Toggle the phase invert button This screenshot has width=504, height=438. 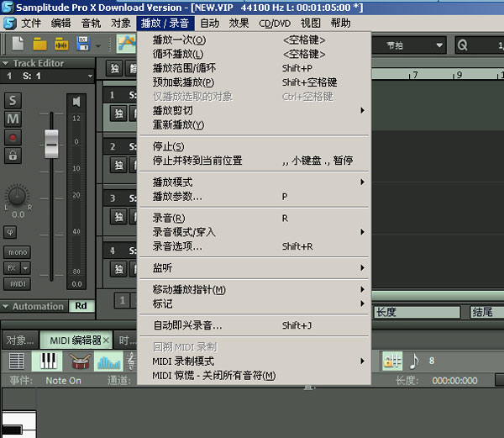(10, 232)
